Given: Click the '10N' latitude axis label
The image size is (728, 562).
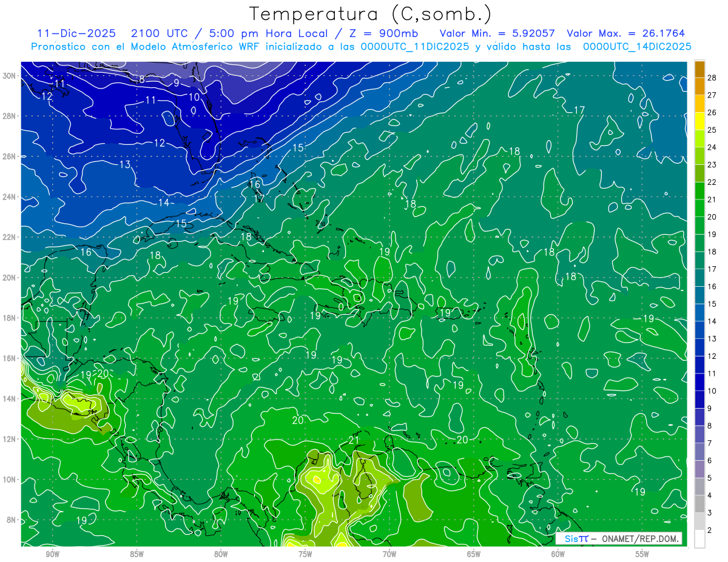Looking at the screenshot, I should point(10,479).
